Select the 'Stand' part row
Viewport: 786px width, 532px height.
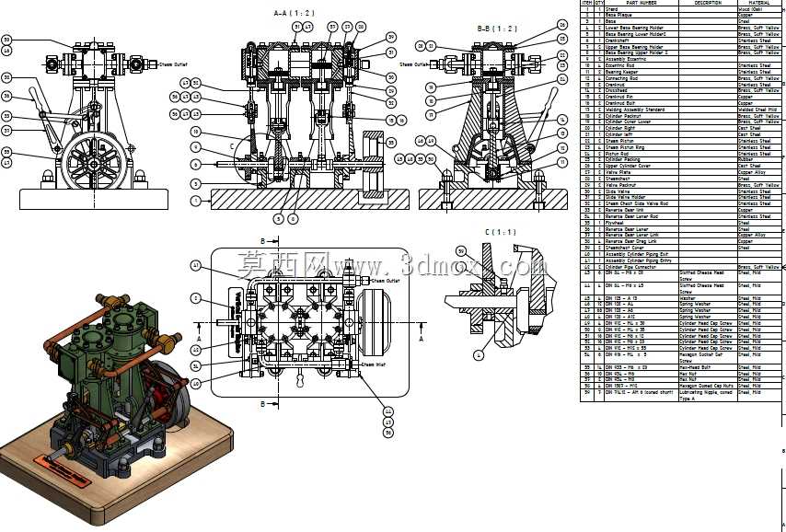coord(681,9)
